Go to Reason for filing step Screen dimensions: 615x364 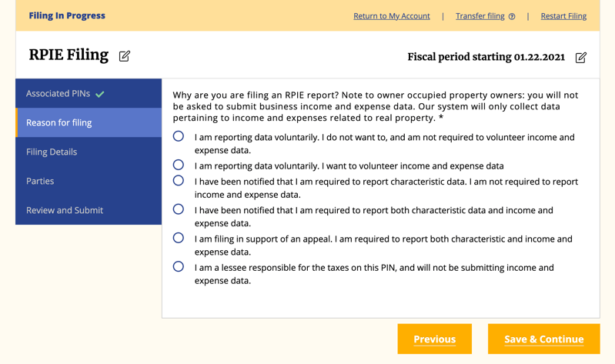[89, 122]
